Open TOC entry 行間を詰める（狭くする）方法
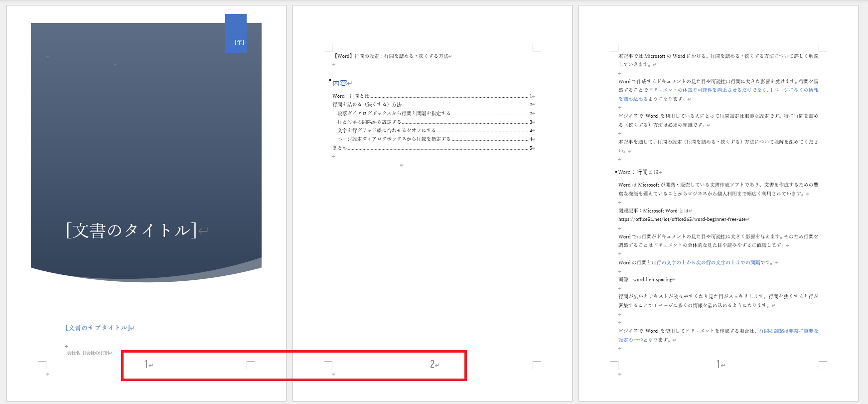 pyautogui.click(x=433, y=105)
